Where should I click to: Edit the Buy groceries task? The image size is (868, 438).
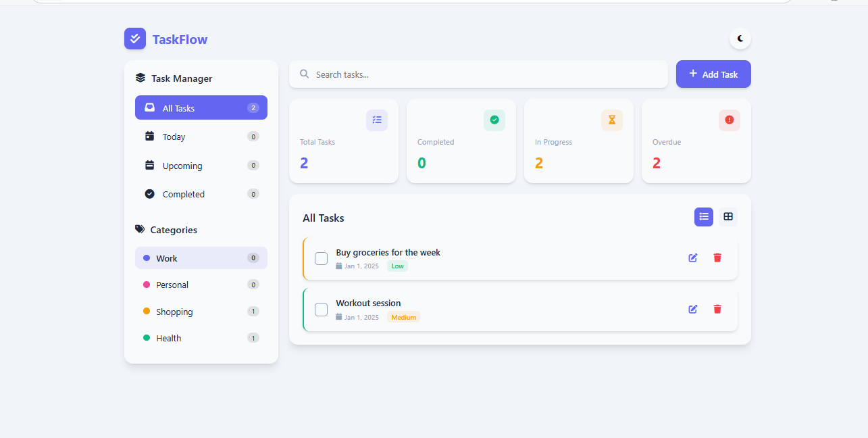[x=693, y=258]
